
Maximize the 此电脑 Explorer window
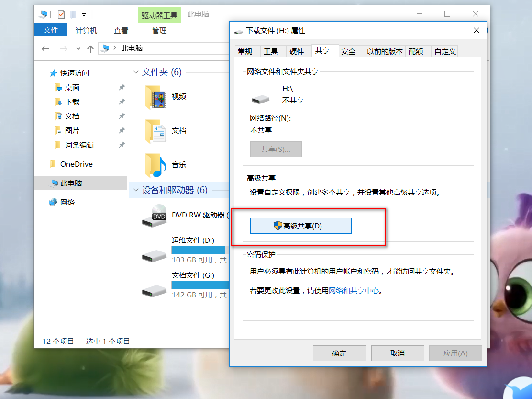point(447,14)
